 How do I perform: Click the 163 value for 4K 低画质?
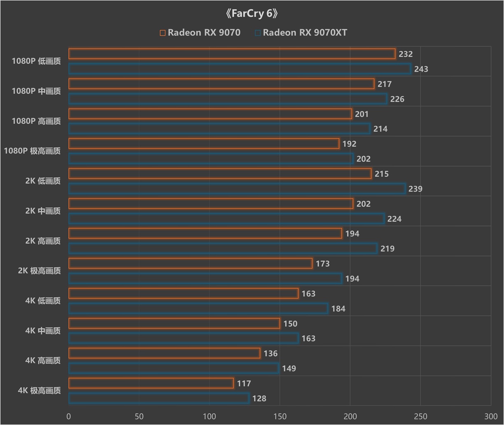click(308, 294)
